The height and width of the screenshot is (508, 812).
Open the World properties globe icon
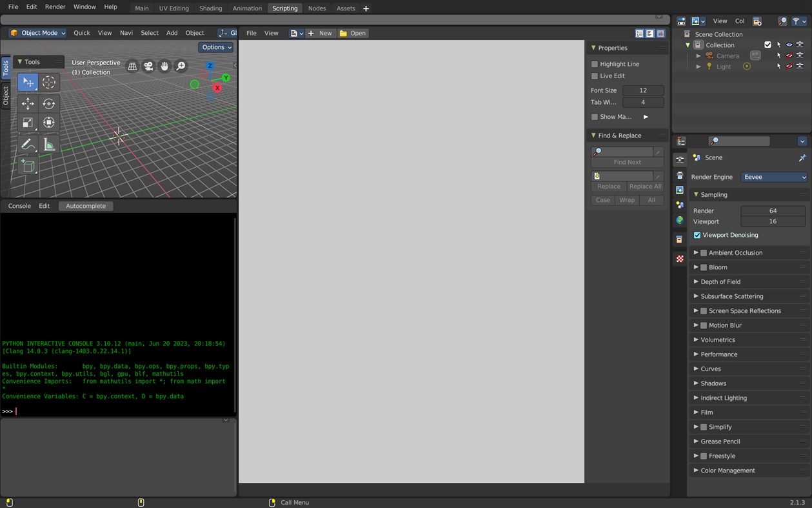(x=680, y=220)
